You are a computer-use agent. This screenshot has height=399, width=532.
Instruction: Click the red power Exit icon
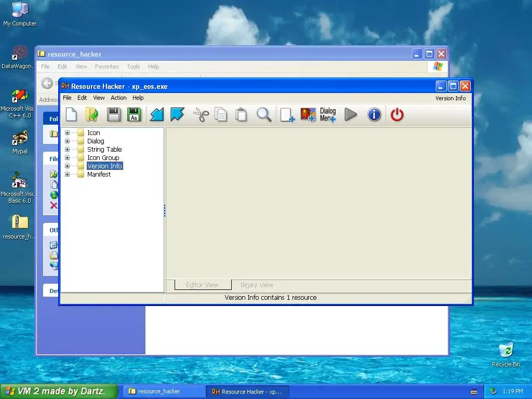point(396,115)
